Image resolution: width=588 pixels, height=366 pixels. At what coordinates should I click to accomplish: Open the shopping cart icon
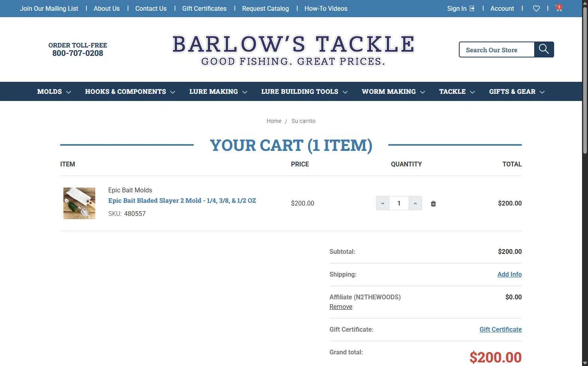(x=559, y=8)
